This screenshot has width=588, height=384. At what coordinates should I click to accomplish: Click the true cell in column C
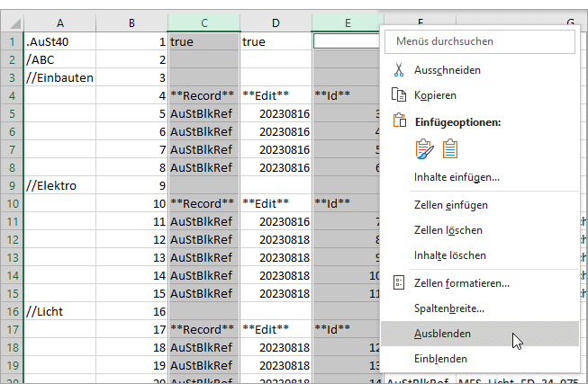(204, 41)
